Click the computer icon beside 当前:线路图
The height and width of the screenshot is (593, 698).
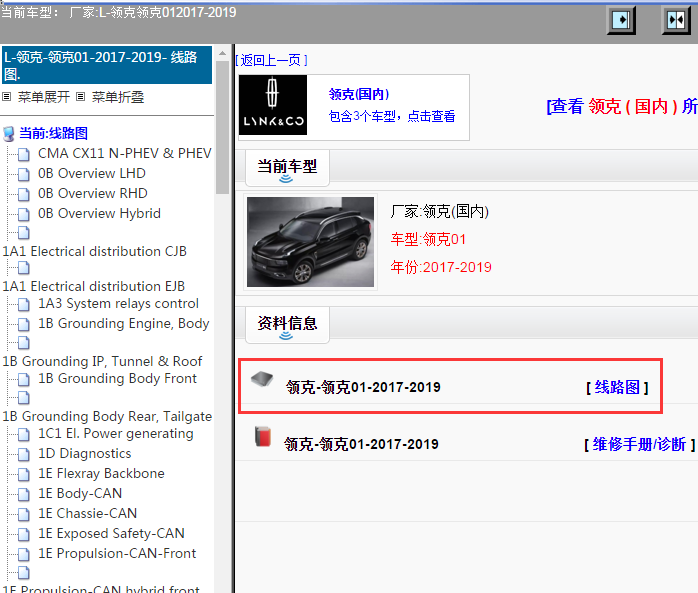(x=8, y=134)
